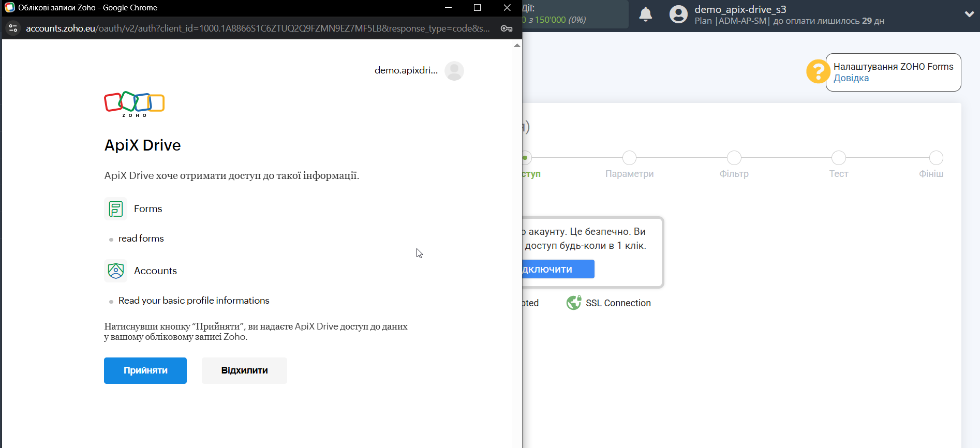Image resolution: width=980 pixels, height=448 pixels.
Task: Minimize the Zoho accounts Chrome window
Action: [x=448, y=7]
